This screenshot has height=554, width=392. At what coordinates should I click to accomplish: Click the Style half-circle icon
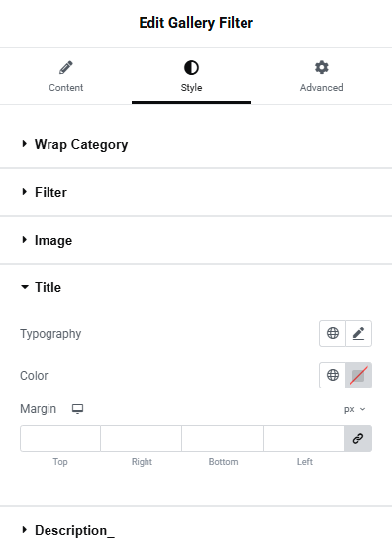(191, 67)
